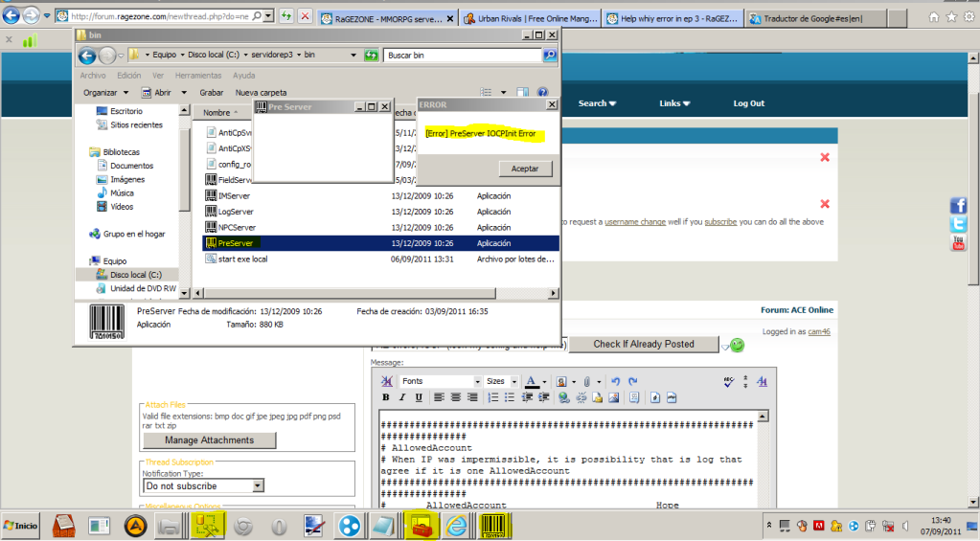Click the Underline formatting icon
980x541 pixels.
pos(417,397)
